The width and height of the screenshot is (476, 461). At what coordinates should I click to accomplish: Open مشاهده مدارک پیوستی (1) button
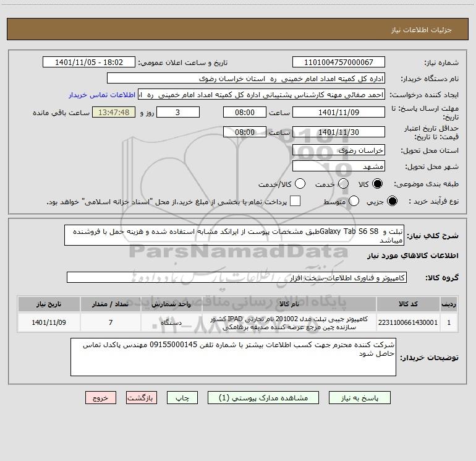coord(263,398)
